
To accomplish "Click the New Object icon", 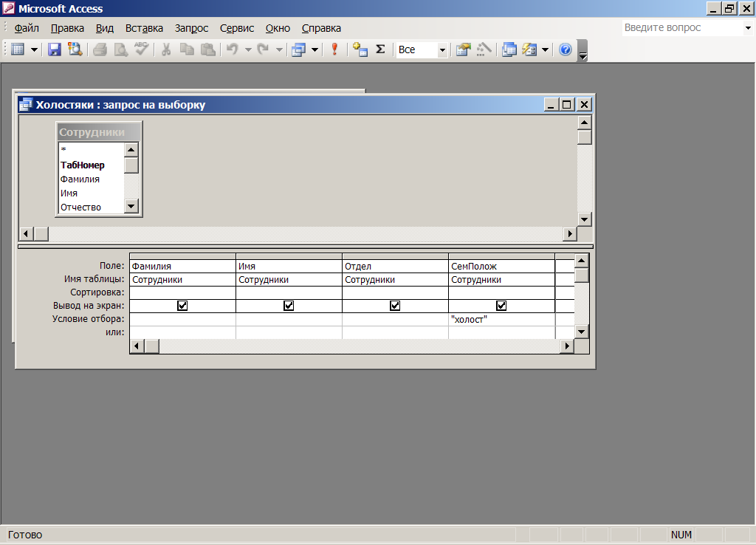I will click(529, 49).
